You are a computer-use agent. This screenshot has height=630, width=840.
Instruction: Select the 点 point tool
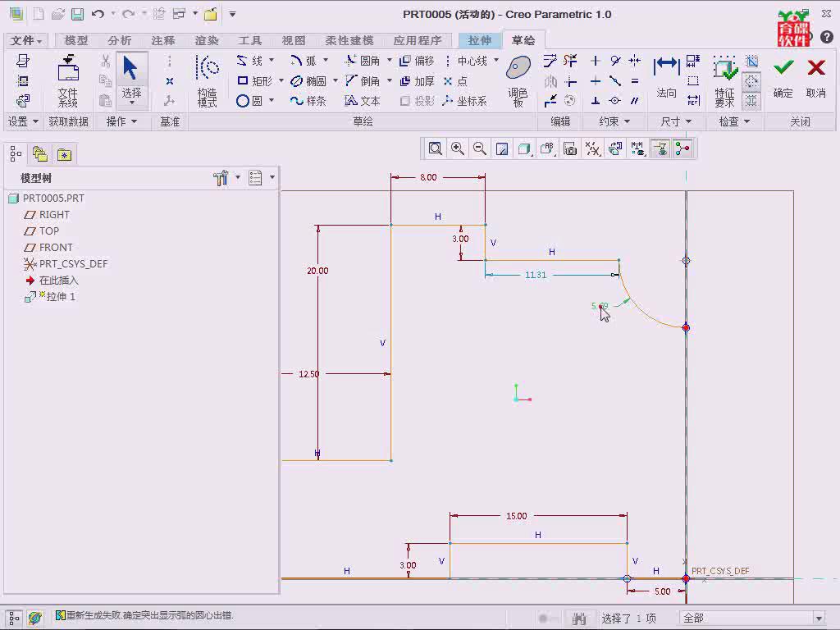[x=455, y=81]
